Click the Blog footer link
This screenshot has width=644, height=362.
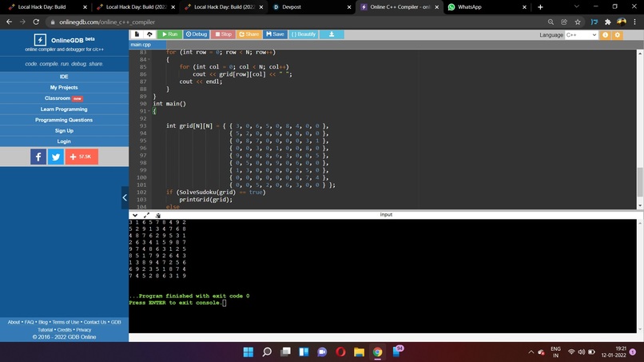43,322
